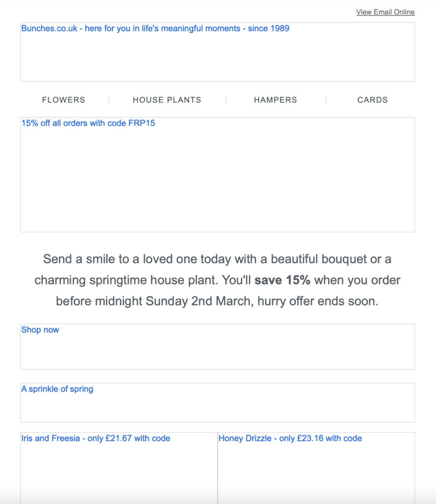This screenshot has height=504, width=436.
Task: Select the Honey Drizzle product link
Action: [x=316, y=468]
